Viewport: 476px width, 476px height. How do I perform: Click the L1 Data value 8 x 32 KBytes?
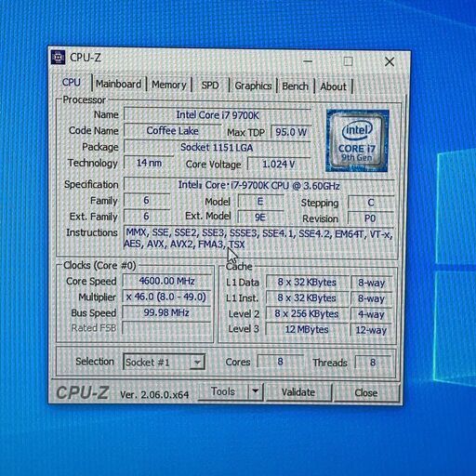tap(307, 283)
